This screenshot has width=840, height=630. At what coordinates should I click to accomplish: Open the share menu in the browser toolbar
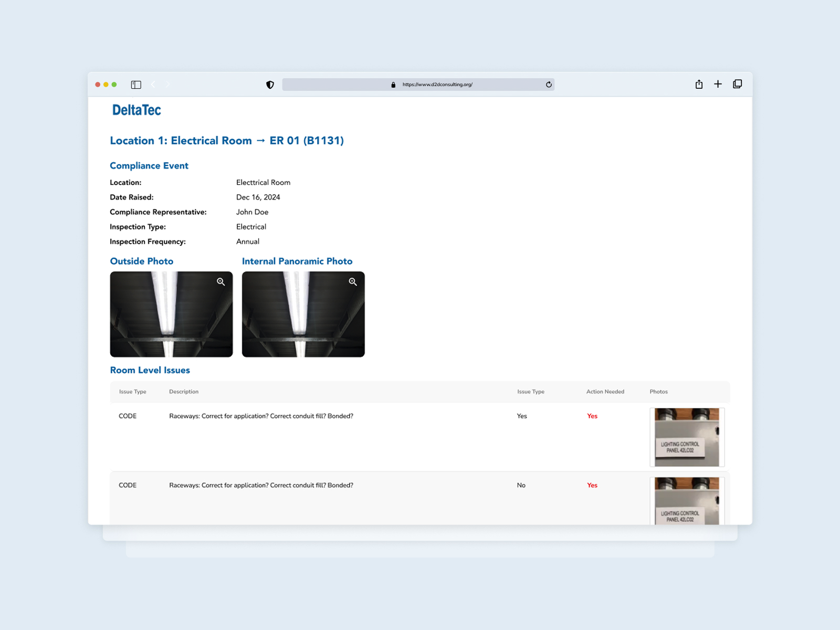698,84
